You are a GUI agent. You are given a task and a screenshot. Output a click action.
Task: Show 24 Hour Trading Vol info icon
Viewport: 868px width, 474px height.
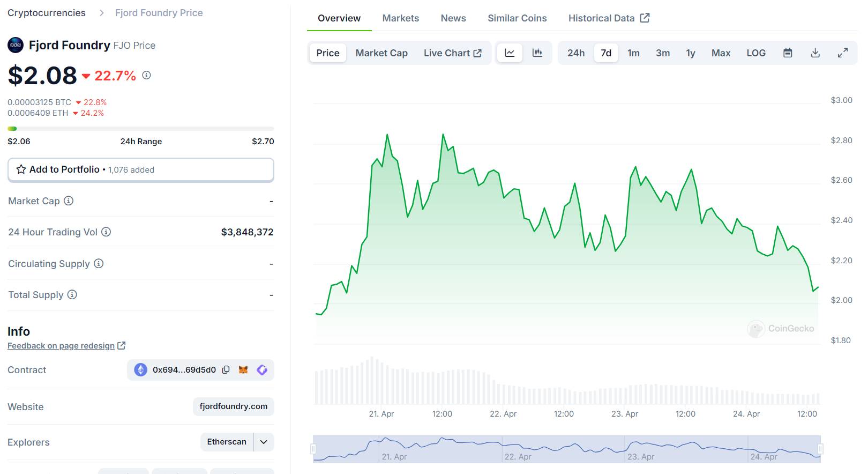pos(106,232)
